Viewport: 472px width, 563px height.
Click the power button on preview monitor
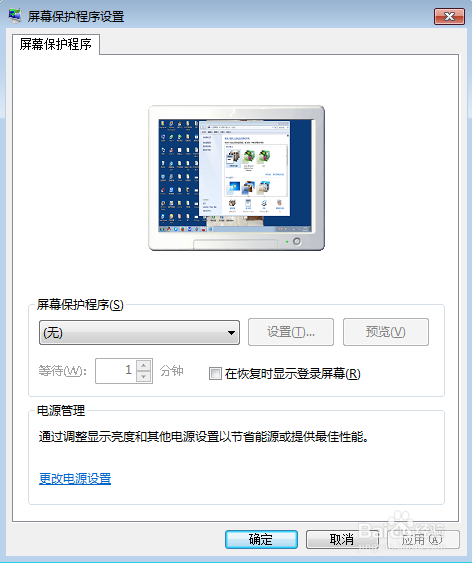296,241
